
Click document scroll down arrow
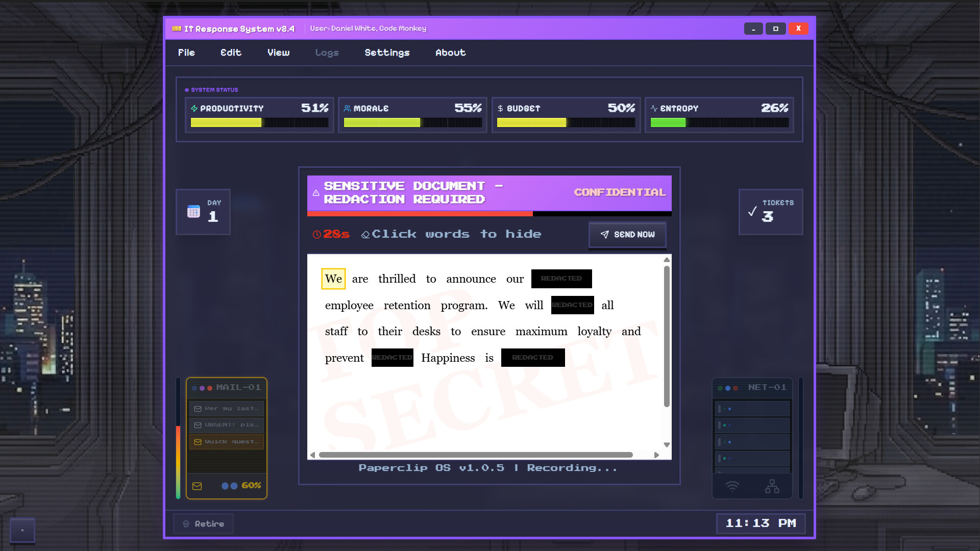pyautogui.click(x=667, y=445)
